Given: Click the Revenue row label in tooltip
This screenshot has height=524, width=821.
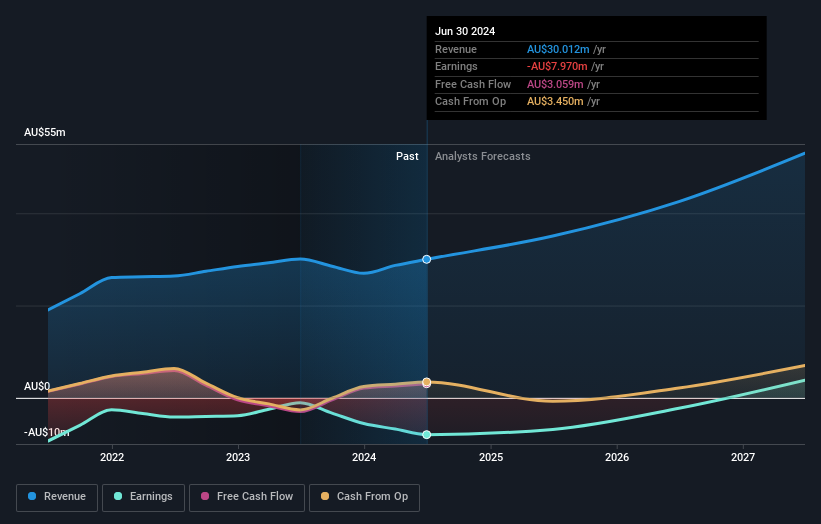Looking at the screenshot, I should (x=456, y=49).
